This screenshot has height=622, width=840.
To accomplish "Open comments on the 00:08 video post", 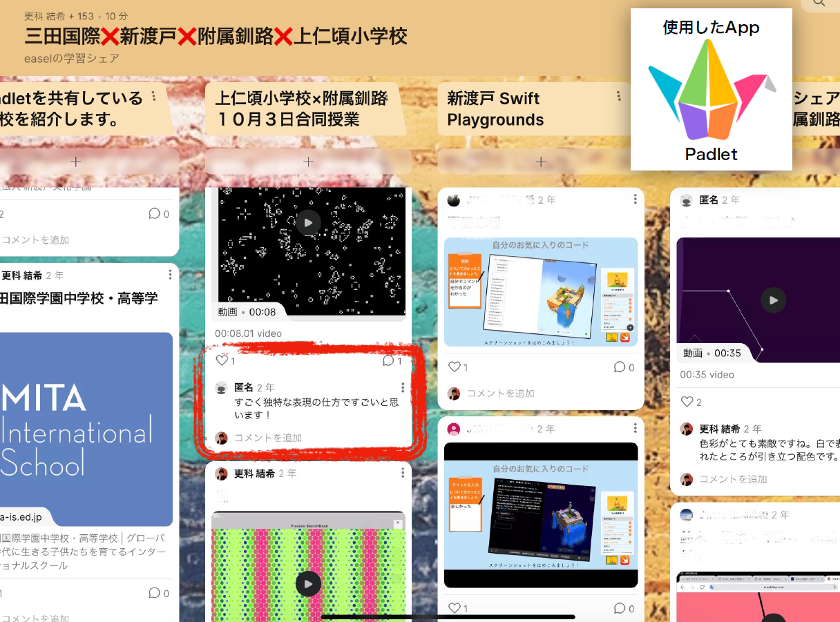I will pyautogui.click(x=388, y=360).
